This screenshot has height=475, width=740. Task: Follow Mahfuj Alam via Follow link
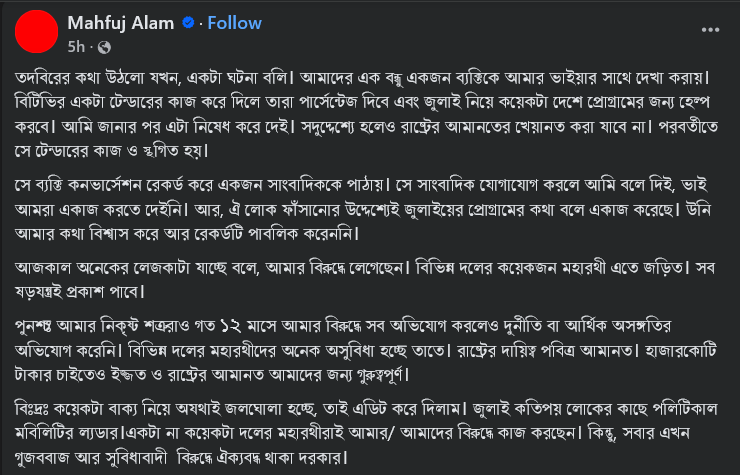(235, 23)
